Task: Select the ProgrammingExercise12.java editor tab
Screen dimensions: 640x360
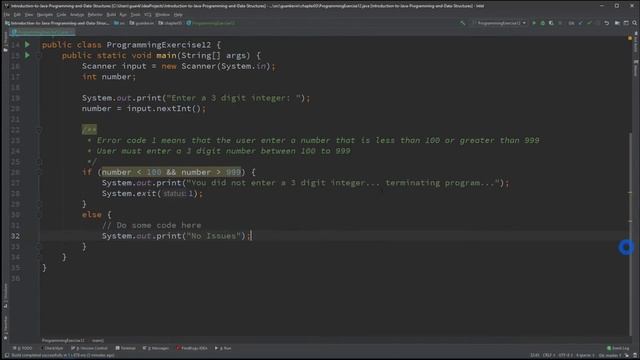Action: (42, 32)
